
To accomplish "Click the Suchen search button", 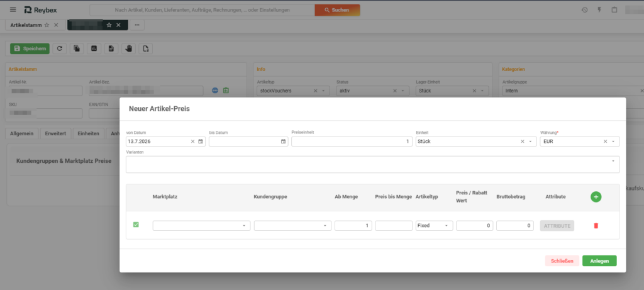I will [337, 10].
